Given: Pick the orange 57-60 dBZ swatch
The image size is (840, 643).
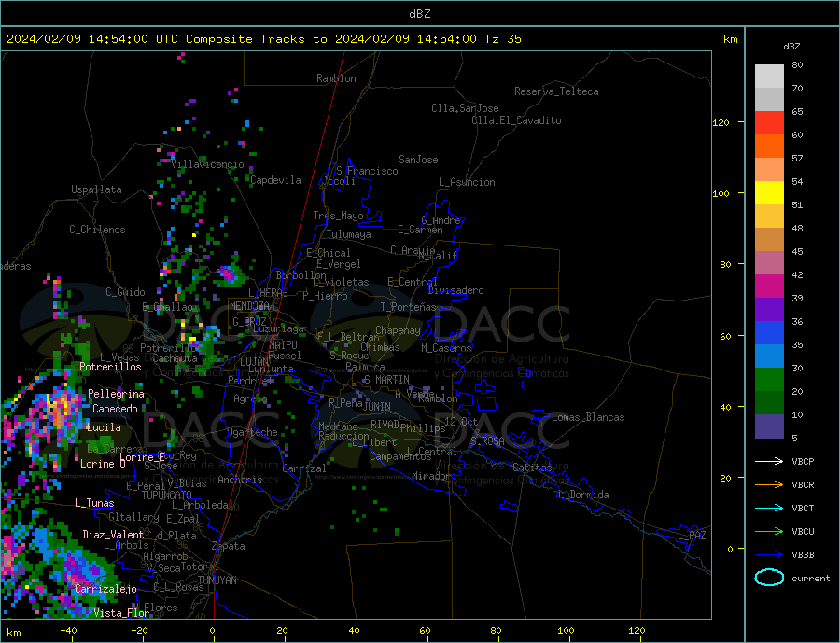Looking at the screenshot, I should (x=769, y=147).
